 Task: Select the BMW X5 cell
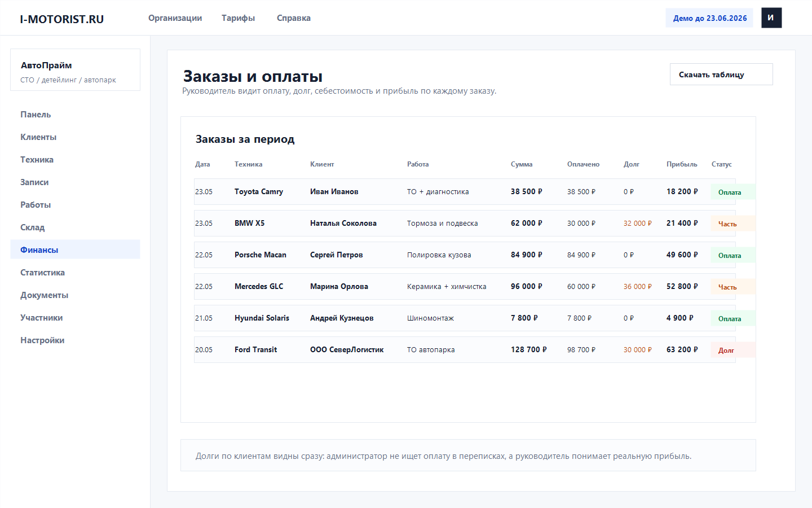pyautogui.click(x=249, y=223)
